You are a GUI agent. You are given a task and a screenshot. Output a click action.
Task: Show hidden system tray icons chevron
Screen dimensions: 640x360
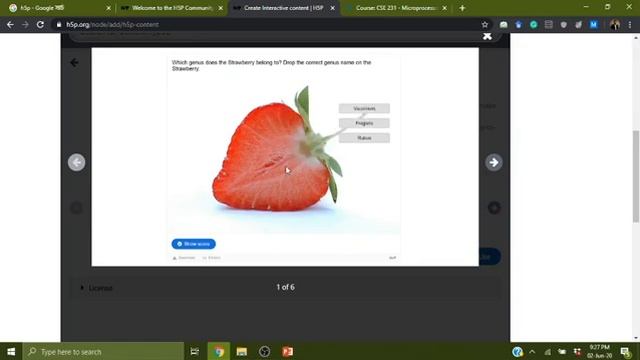click(532, 351)
